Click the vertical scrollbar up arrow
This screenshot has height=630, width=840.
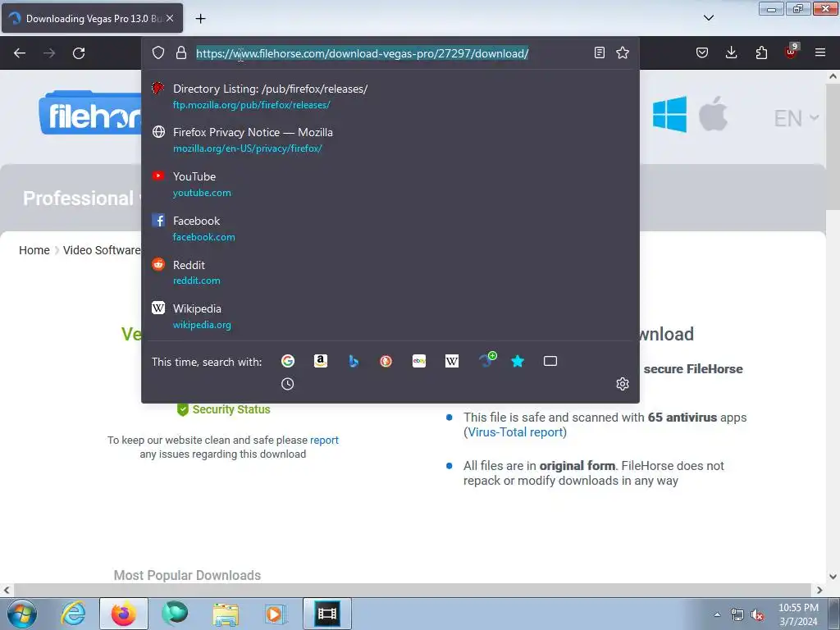coord(833,76)
